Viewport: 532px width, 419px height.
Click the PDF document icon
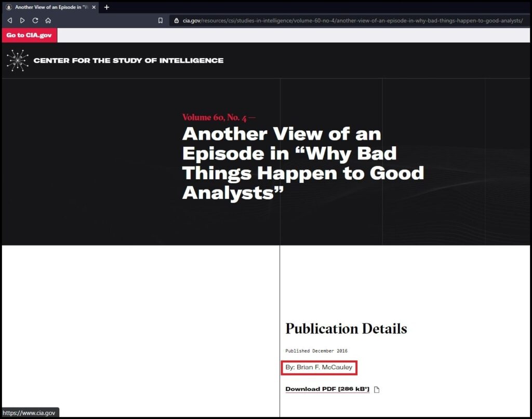click(x=377, y=389)
